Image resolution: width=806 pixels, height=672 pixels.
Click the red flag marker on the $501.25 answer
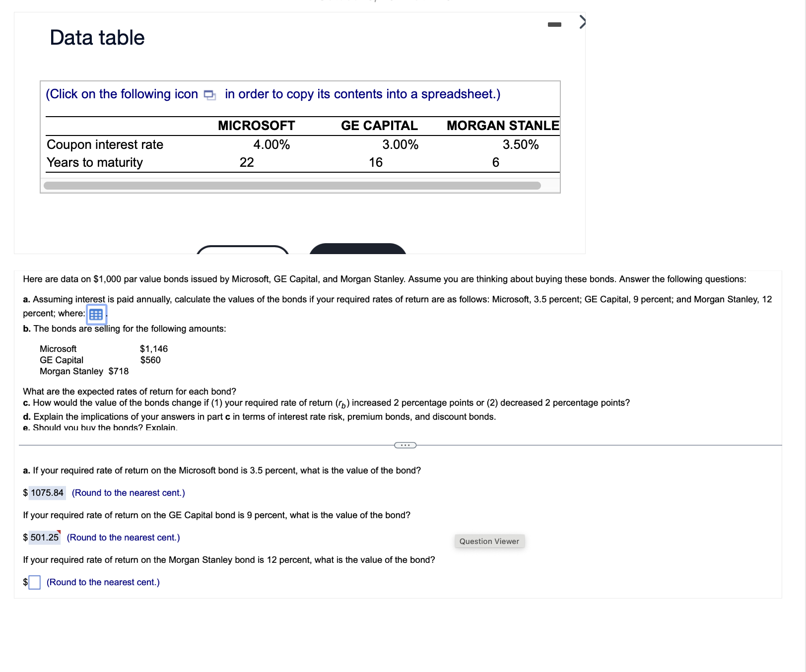(x=58, y=532)
